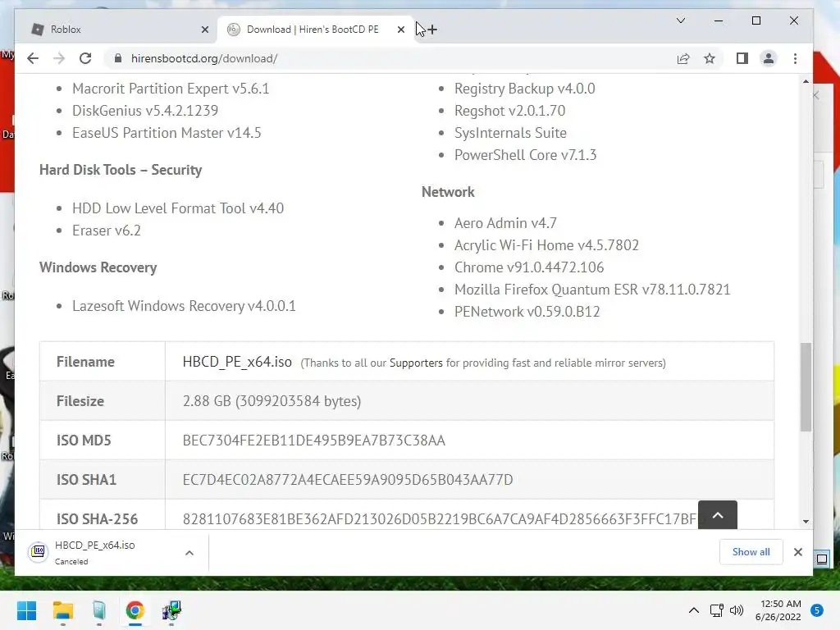This screenshot has height=630, width=840.
Task: Click Regshot v2.0.1.70 entry
Action: click(509, 111)
